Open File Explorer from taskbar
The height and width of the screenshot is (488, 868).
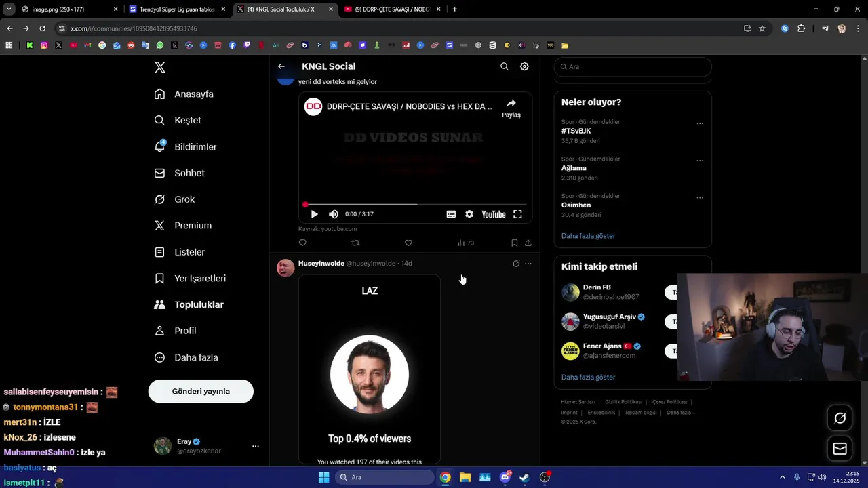[x=465, y=477]
